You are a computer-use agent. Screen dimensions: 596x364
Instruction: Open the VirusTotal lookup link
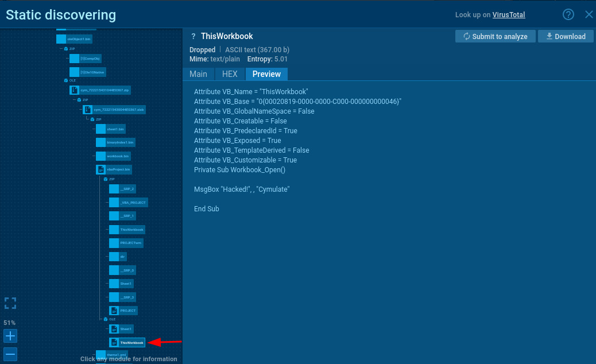tap(508, 15)
